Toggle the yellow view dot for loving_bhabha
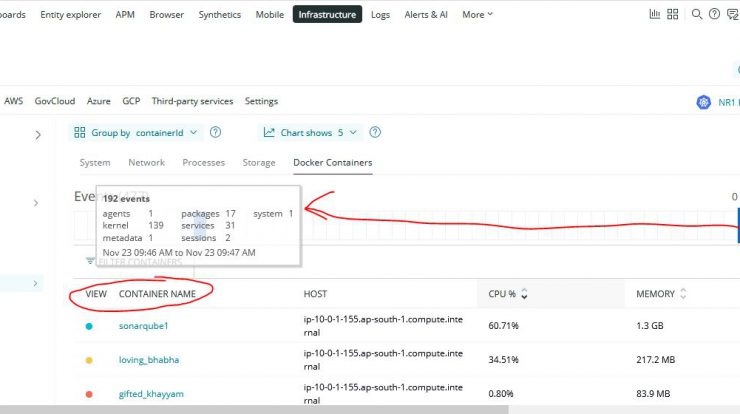The height and width of the screenshot is (414, 740). tap(89, 360)
